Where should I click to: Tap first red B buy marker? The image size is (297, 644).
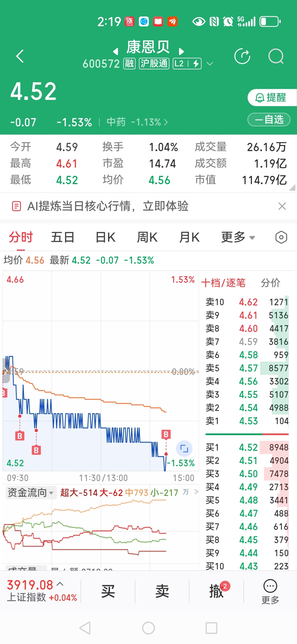tap(20, 436)
